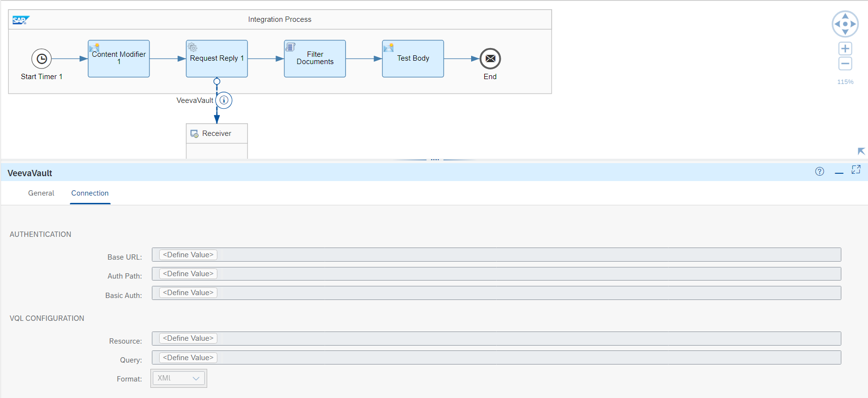The width and height of the screenshot is (868, 398).
Task: Click the Query Define Value token
Action: (x=188, y=358)
